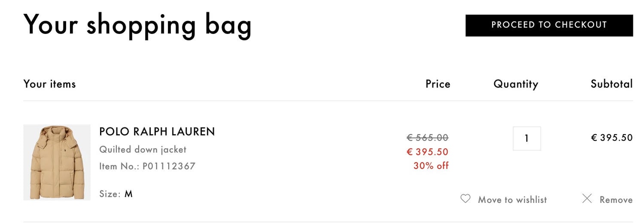The image size is (644, 223).
Task: Click the X icon next to Remove
Action: tap(587, 199)
